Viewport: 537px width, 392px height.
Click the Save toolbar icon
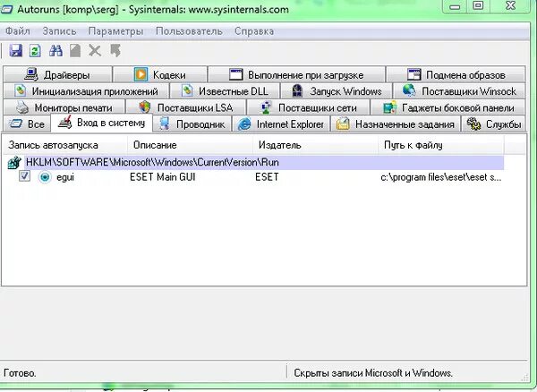15,51
